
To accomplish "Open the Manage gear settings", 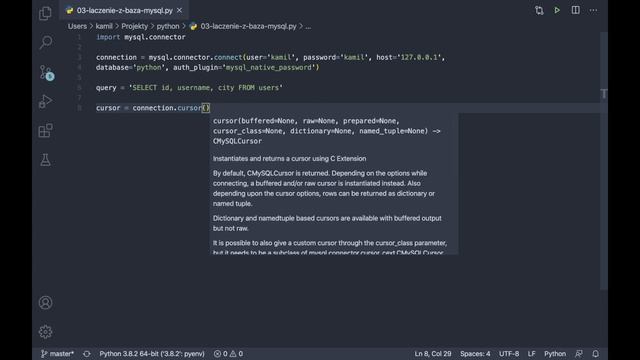I will (45, 331).
